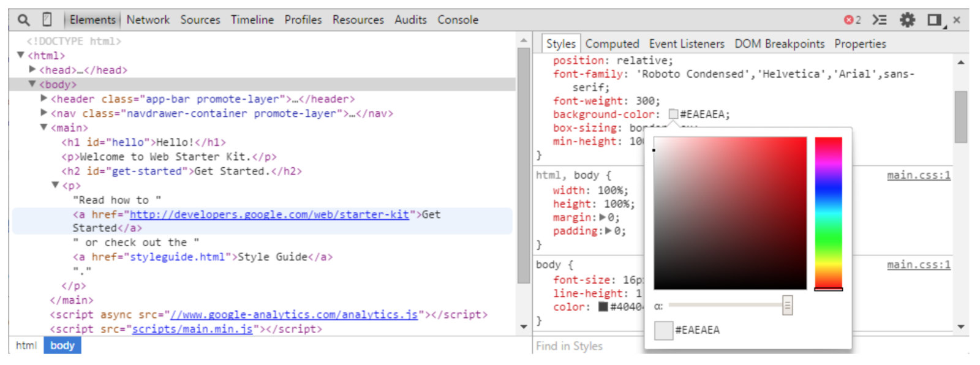980x365 pixels.
Task: Select the closing main tag line
Action: 72,300
